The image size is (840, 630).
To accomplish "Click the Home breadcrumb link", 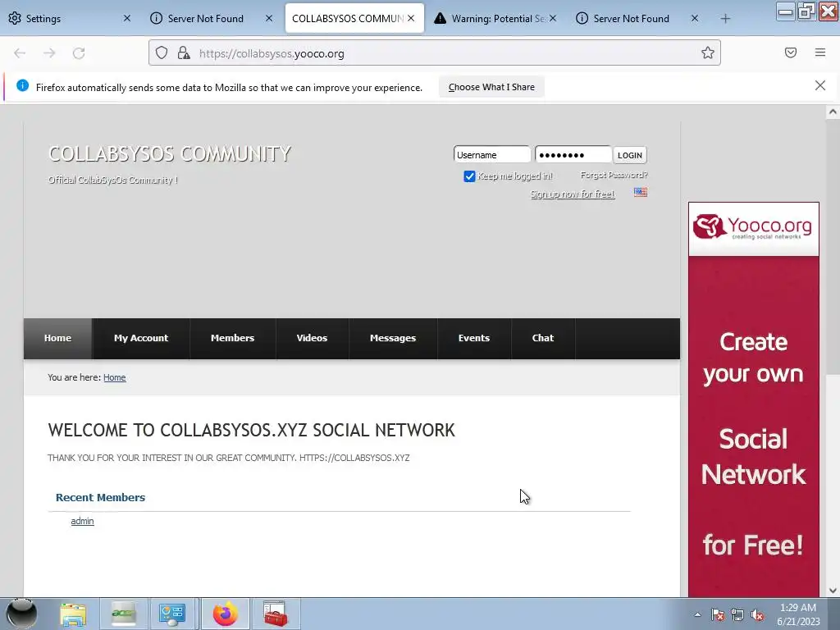I will point(115,377).
